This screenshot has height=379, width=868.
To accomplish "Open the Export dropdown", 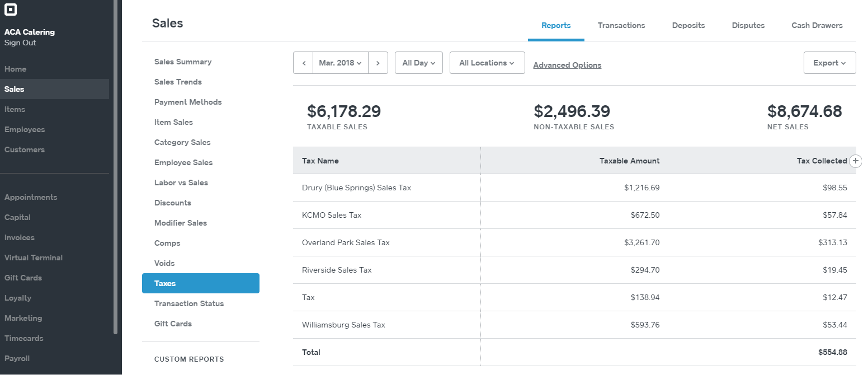I will pos(829,63).
